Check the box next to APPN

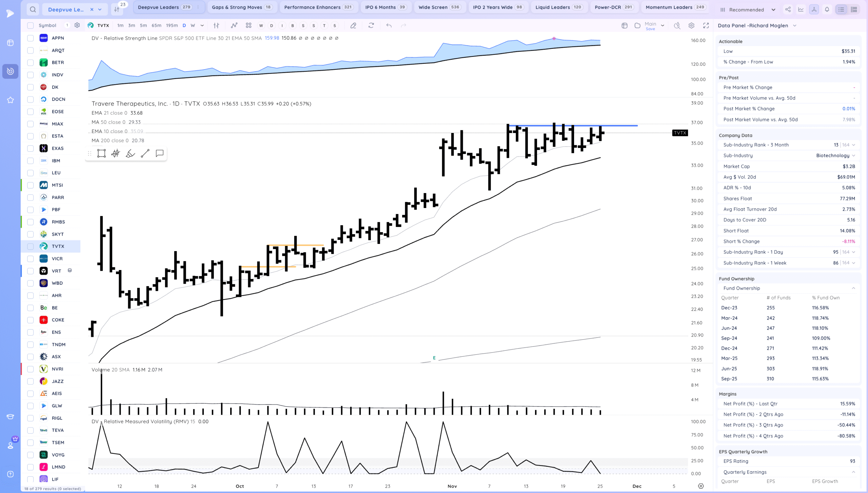coord(31,38)
